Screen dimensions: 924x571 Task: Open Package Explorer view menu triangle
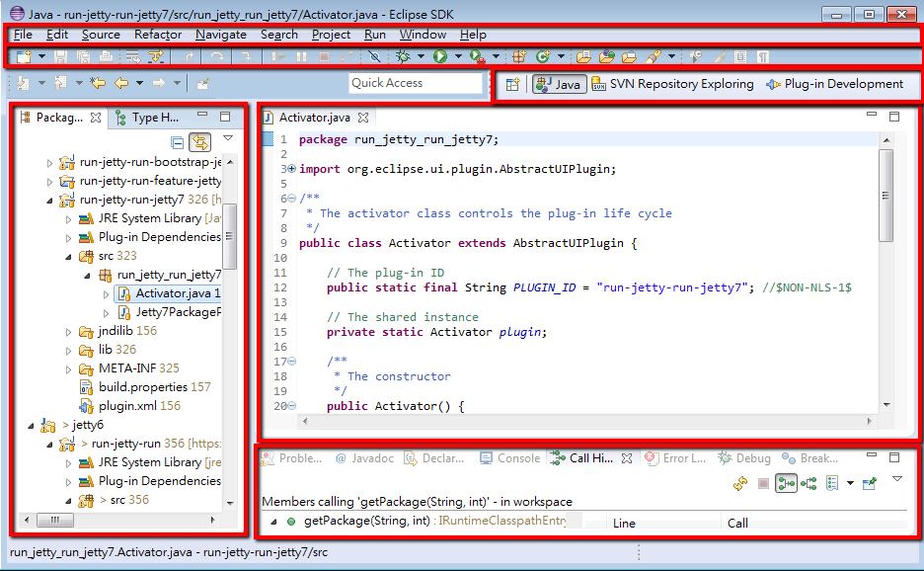tap(228, 138)
